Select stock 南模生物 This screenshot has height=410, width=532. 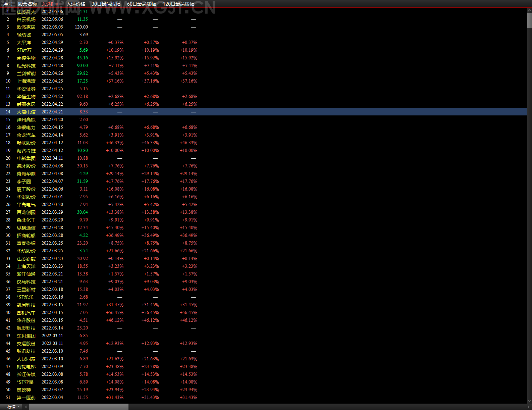tap(26, 58)
